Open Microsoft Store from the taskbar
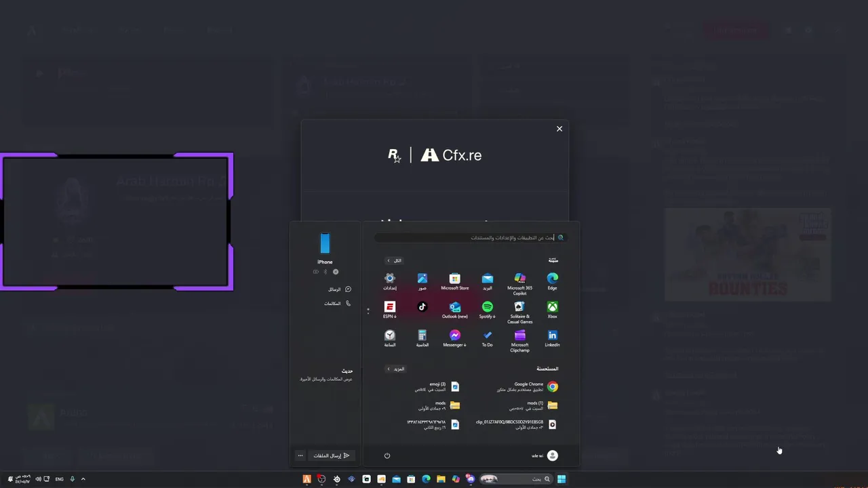 411,479
